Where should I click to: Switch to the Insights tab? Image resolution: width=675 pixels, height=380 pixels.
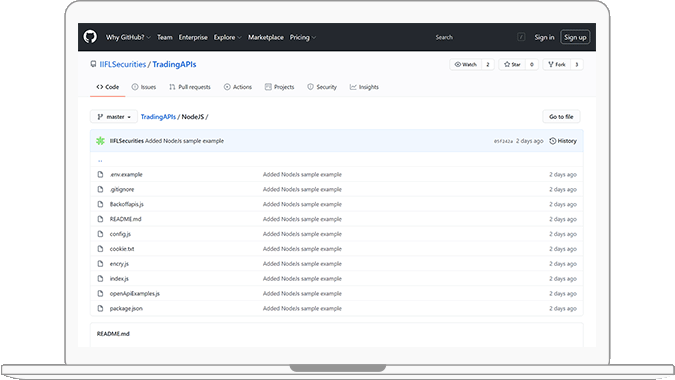pos(364,87)
